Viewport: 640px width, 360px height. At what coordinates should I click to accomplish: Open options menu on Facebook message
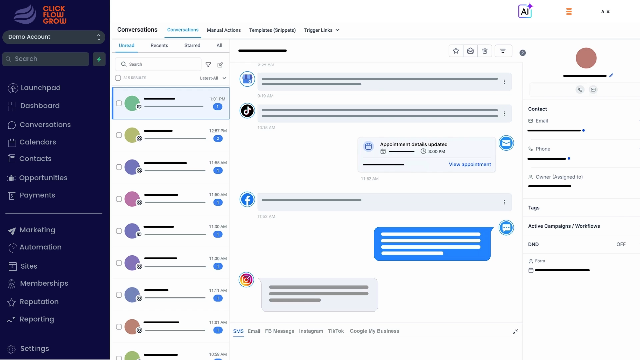(x=504, y=202)
